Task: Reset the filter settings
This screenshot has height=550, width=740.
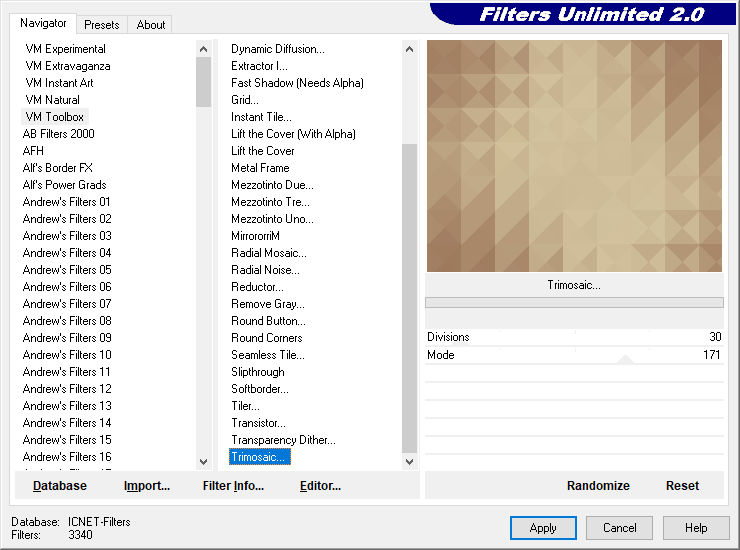Action: [x=682, y=486]
